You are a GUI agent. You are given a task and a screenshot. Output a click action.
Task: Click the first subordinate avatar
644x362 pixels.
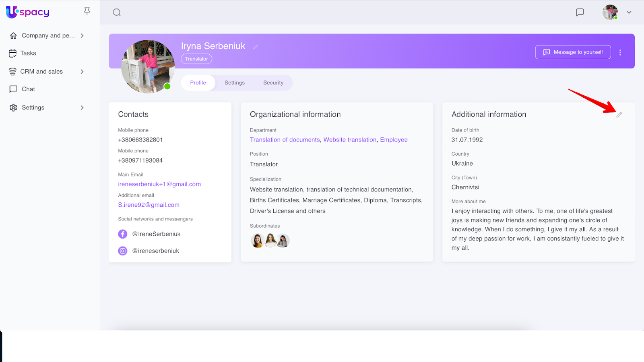tap(257, 241)
